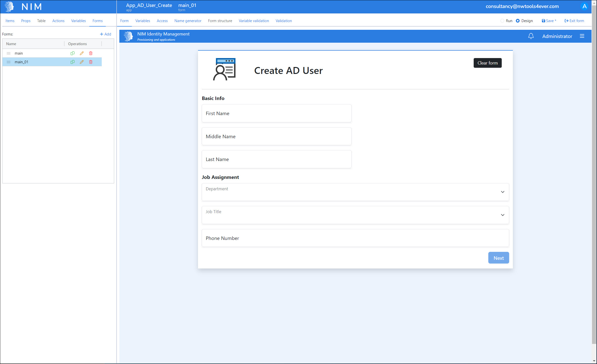
Task: Go to the Actions tab
Action: pyautogui.click(x=58, y=21)
